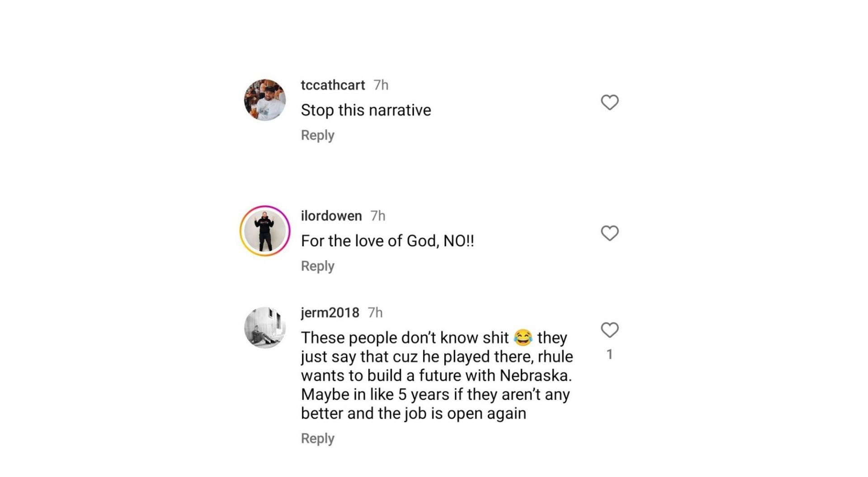Open tccathcart's profile picture

tap(265, 100)
